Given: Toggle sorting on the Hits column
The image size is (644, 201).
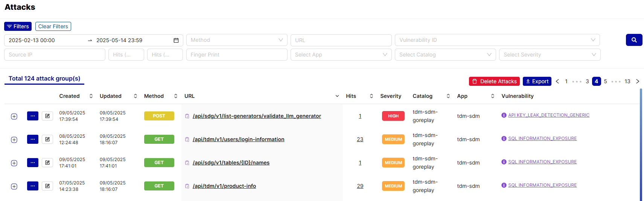Looking at the screenshot, I should point(371,96).
